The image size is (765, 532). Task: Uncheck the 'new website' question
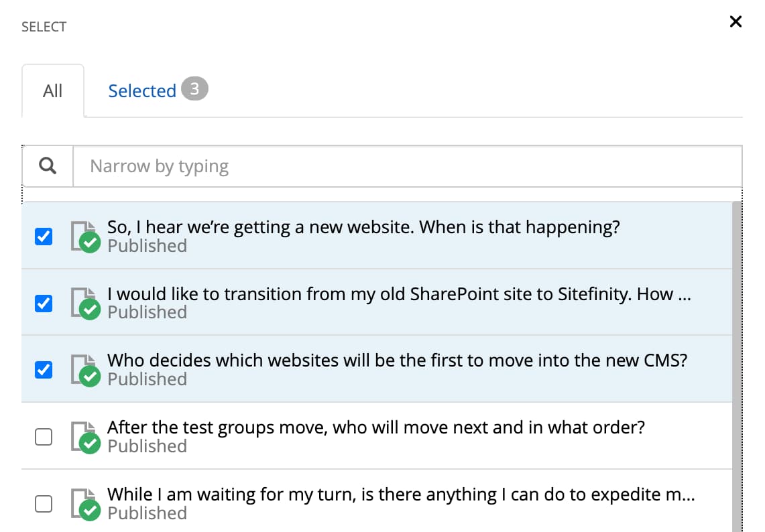click(43, 236)
